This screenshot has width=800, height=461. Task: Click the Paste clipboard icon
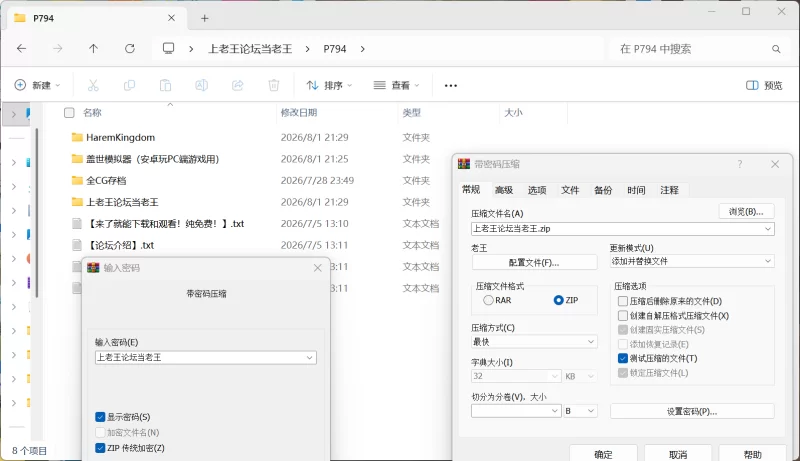pos(165,85)
